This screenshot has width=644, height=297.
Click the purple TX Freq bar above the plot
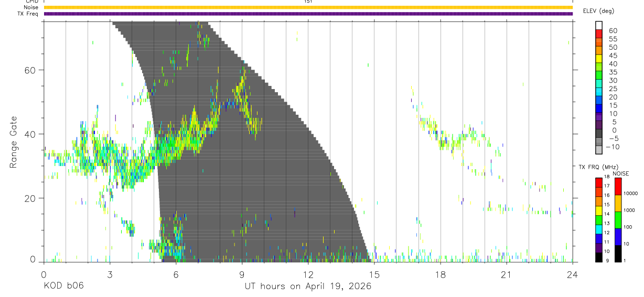(308, 14)
